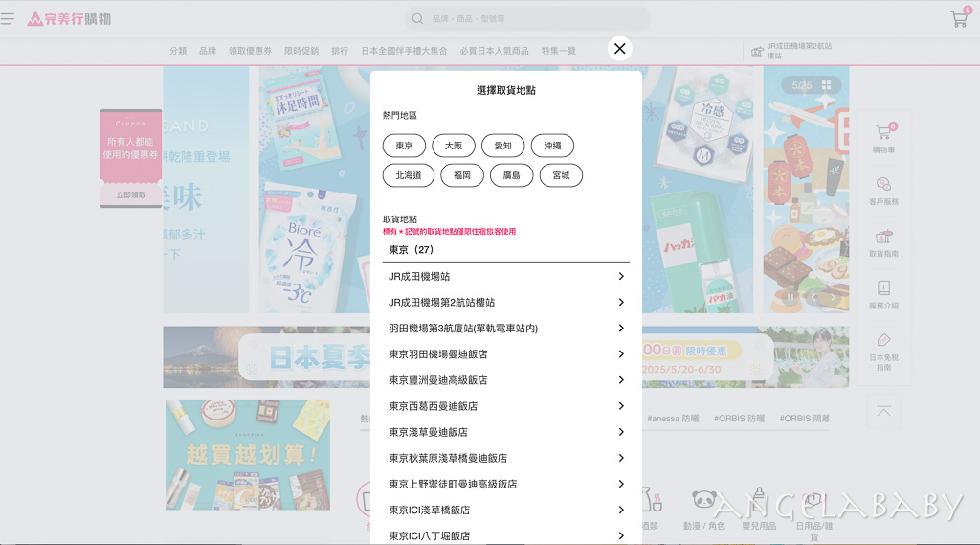The image size is (980, 545).
Task: Open the hamburger menu
Action: point(8,19)
